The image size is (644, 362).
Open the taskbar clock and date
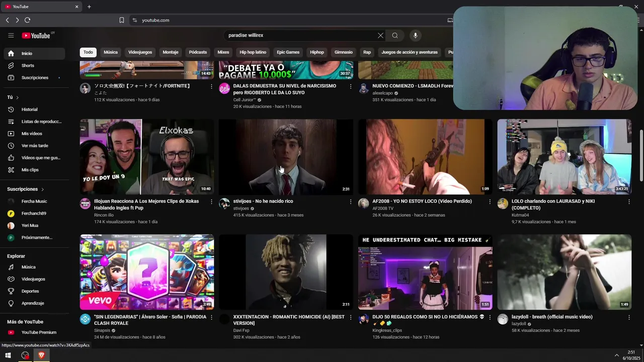631,355
